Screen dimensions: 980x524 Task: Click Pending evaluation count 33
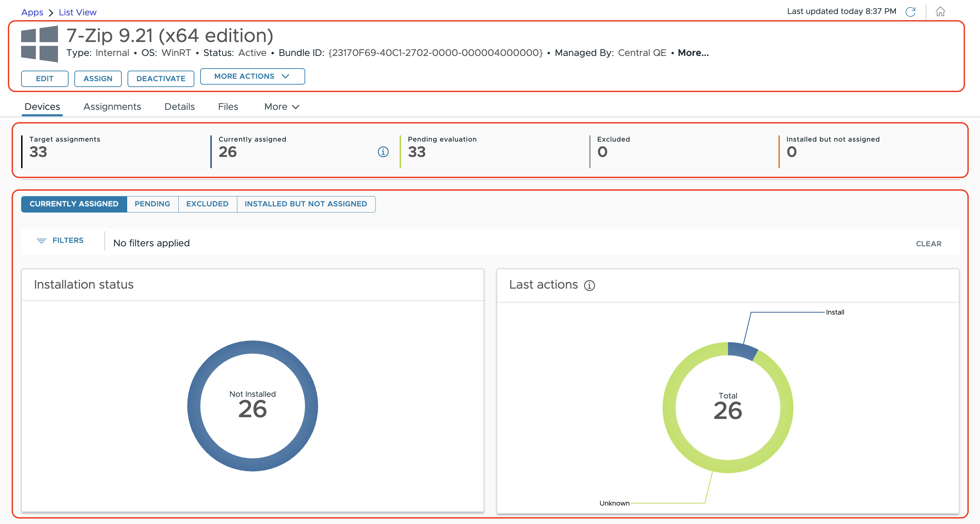tap(417, 152)
